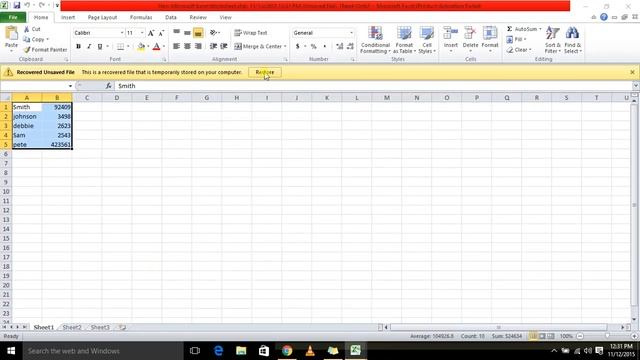Save the workbook from Quick Access toolbar
Screen dimensions: 640x360
click(x=17, y=5)
